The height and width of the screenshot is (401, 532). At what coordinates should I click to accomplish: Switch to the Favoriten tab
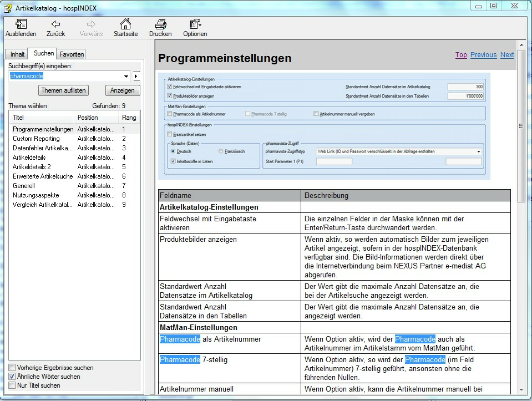tap(72, 54)
